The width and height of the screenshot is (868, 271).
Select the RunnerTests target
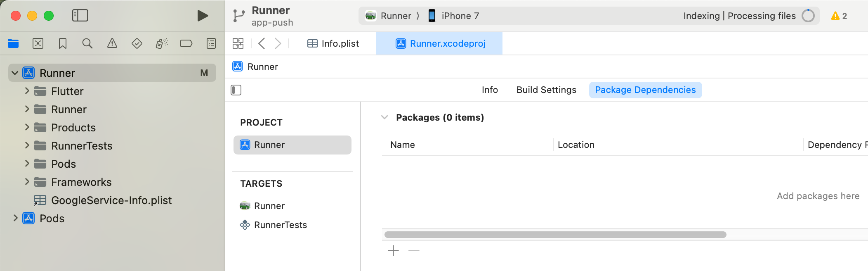292,225
